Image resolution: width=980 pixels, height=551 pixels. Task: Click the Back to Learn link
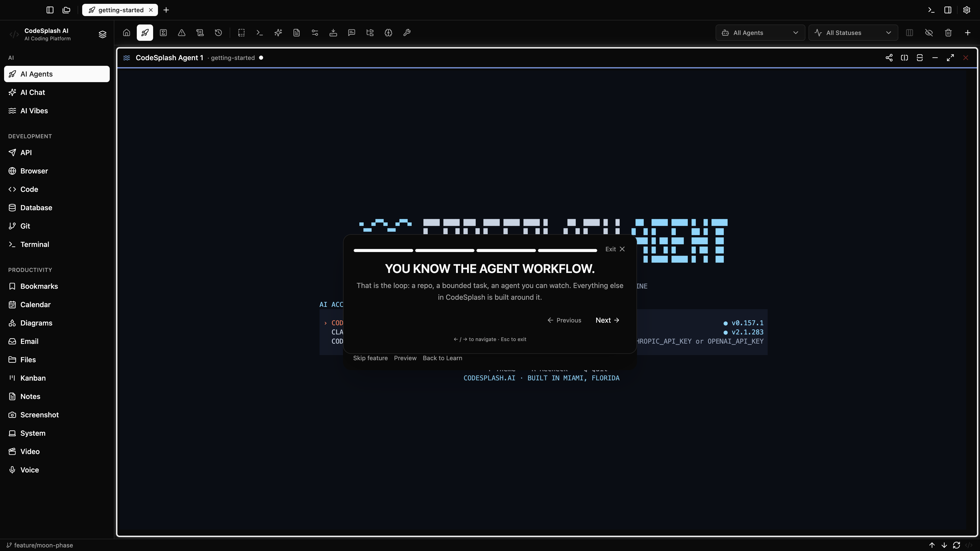[x=443, y=358]
